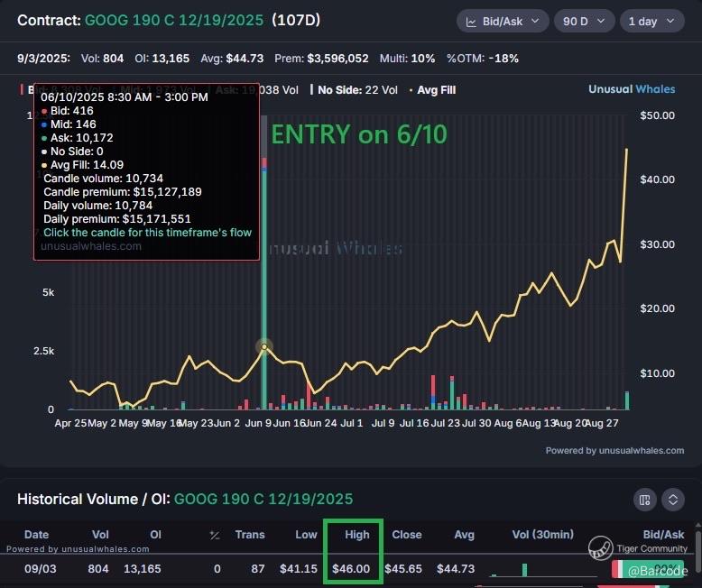
Task: Toggle the Avg Fill series in the legend
Action: [x=433, y=90]
